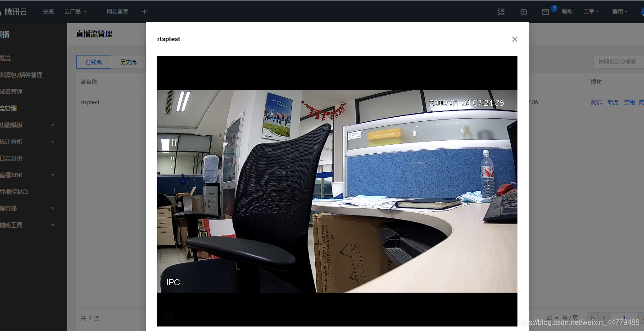Click the plus icon to add shortcut
644x331 pixels.
145,12
